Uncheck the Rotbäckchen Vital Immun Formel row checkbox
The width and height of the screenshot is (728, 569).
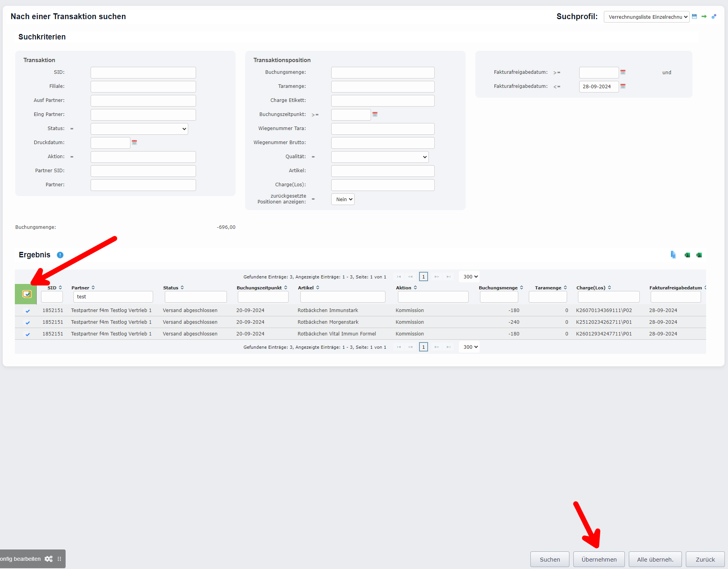(x=28, y=334)
